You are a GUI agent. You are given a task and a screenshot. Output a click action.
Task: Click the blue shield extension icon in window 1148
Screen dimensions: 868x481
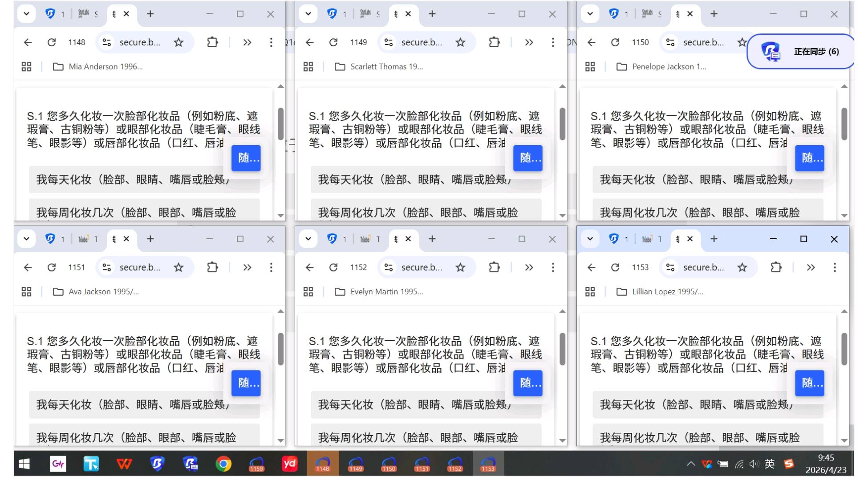[x=50, y=14]
